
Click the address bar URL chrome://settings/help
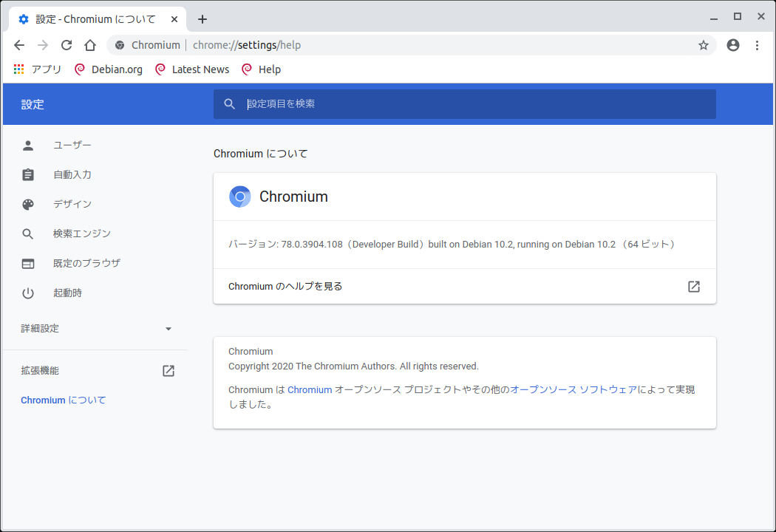click(x=247, y=45)
